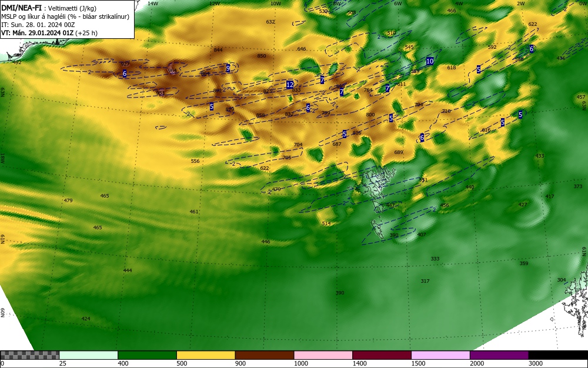Click the yellow 500–900 legend swatch

click(206, 355)
